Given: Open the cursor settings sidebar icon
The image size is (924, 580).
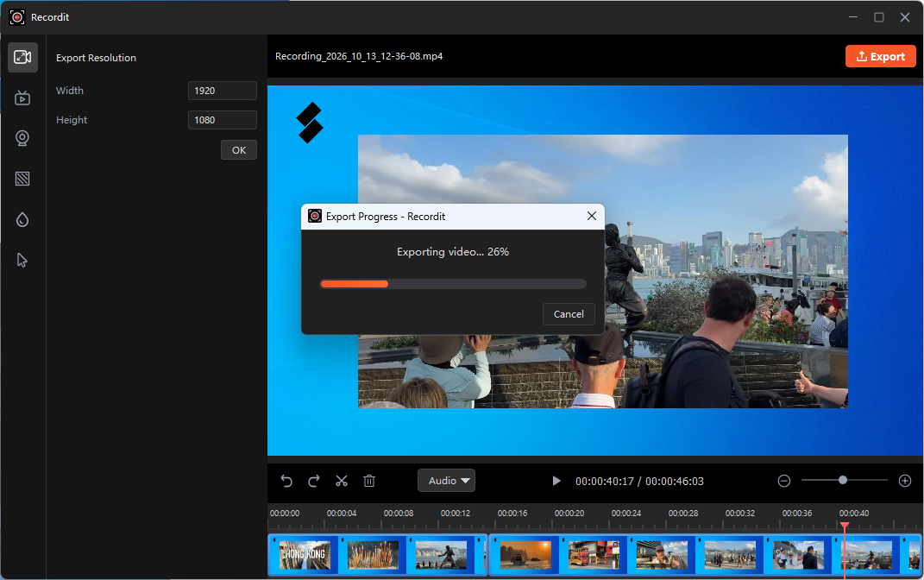Looking at the screenshot, I should coord(22,260).
